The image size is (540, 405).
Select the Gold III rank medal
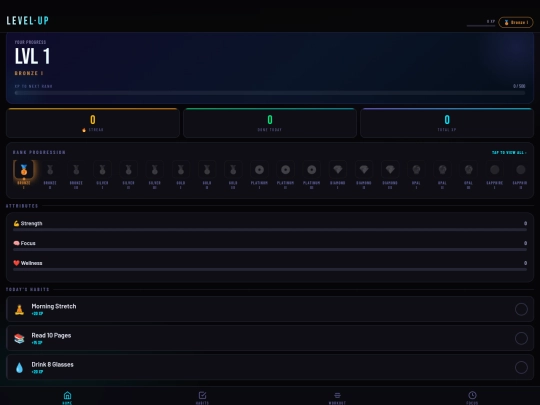point(233,169)
